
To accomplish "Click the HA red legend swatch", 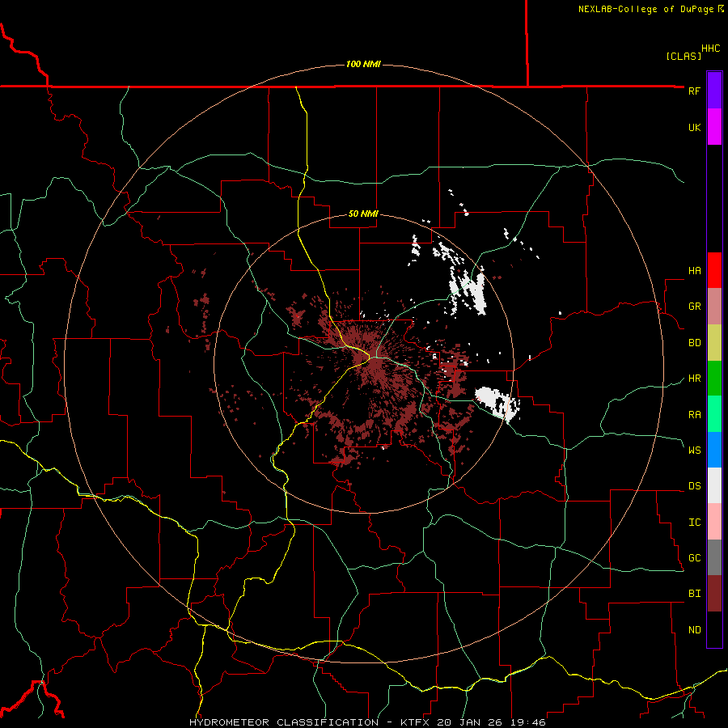I will click(x=714, y=270).
